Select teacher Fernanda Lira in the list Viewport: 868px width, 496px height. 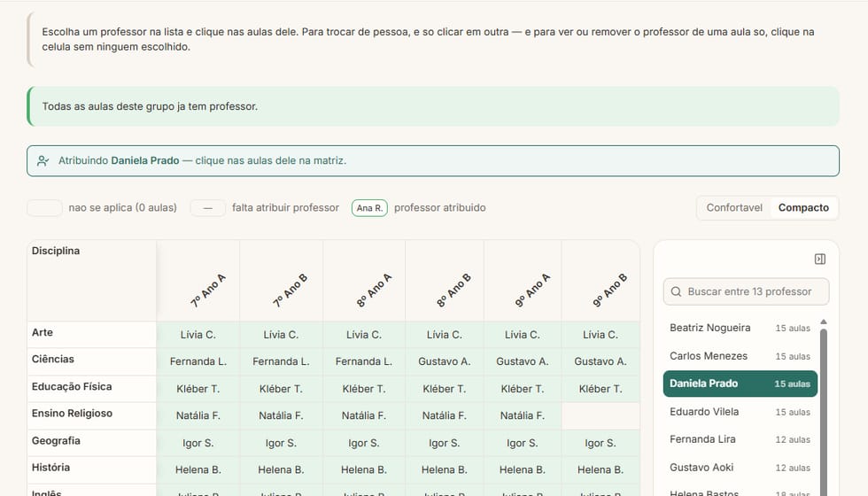coord(740,439)
